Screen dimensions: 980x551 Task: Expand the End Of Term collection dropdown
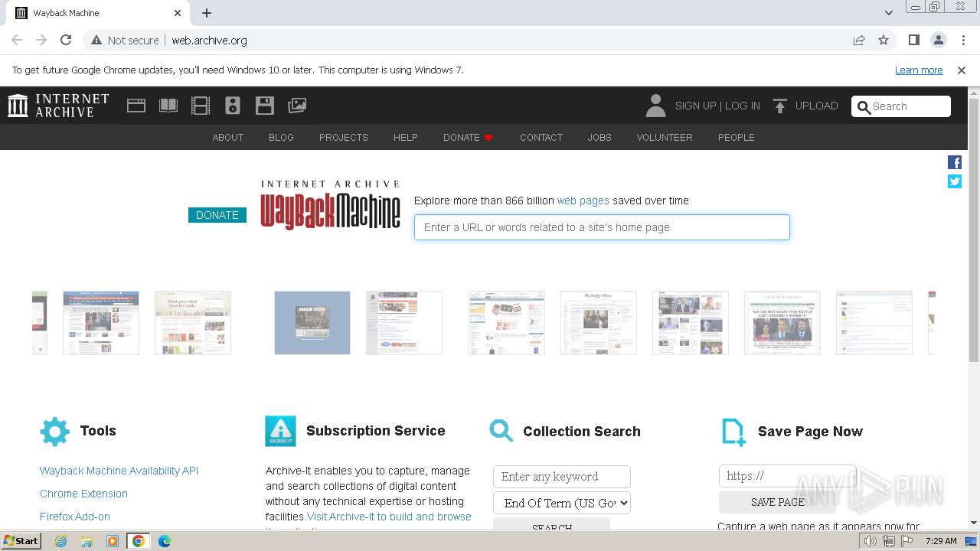pos(562,503)
